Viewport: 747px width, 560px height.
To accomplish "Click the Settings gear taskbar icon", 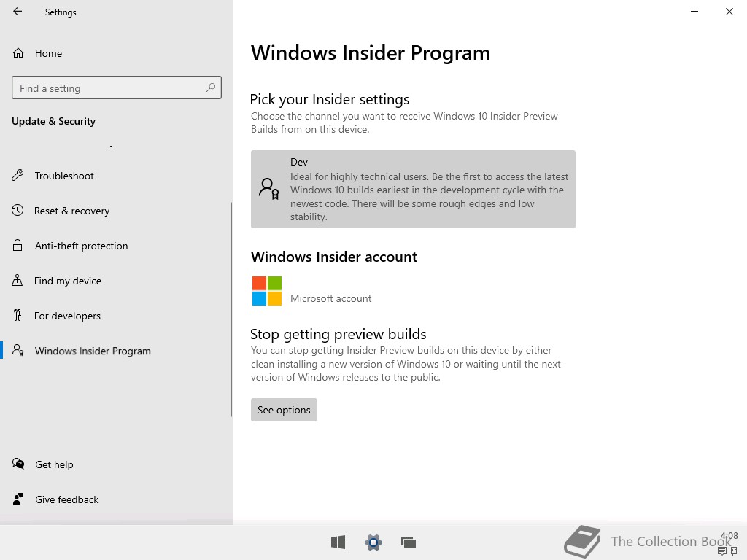I will pyautogui.click(x=373, y=542).
